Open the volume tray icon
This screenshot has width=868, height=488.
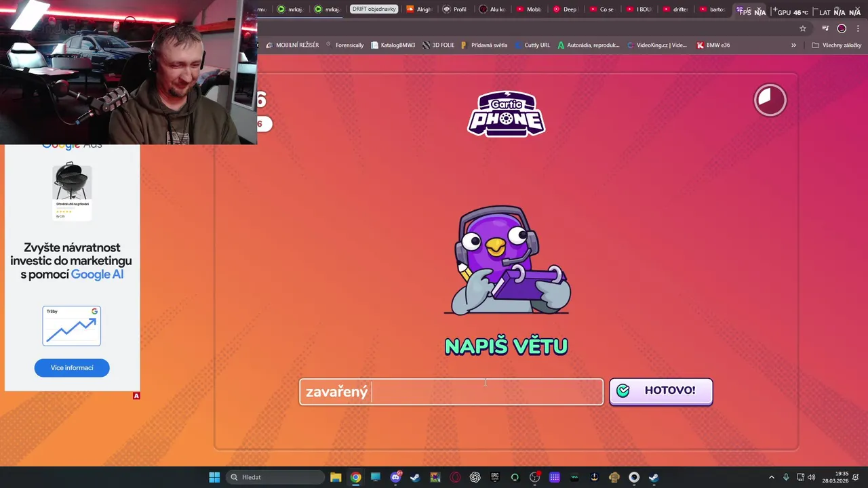click(812, 477)
